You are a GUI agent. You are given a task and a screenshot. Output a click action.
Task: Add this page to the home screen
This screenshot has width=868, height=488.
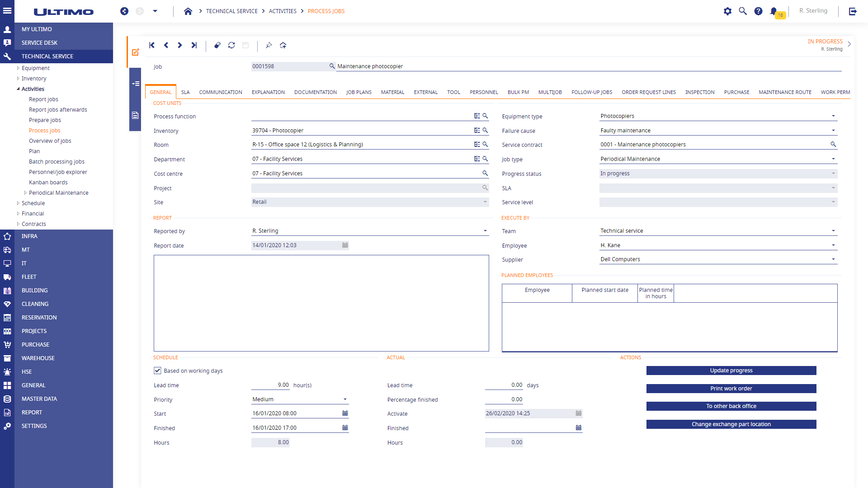(x=283, y=45)
